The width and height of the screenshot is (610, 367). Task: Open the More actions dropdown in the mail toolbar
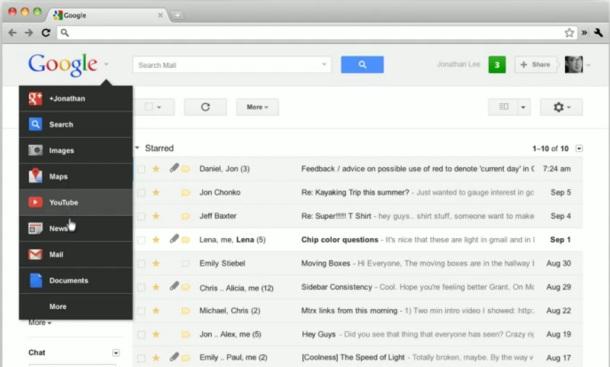(257, 107)
